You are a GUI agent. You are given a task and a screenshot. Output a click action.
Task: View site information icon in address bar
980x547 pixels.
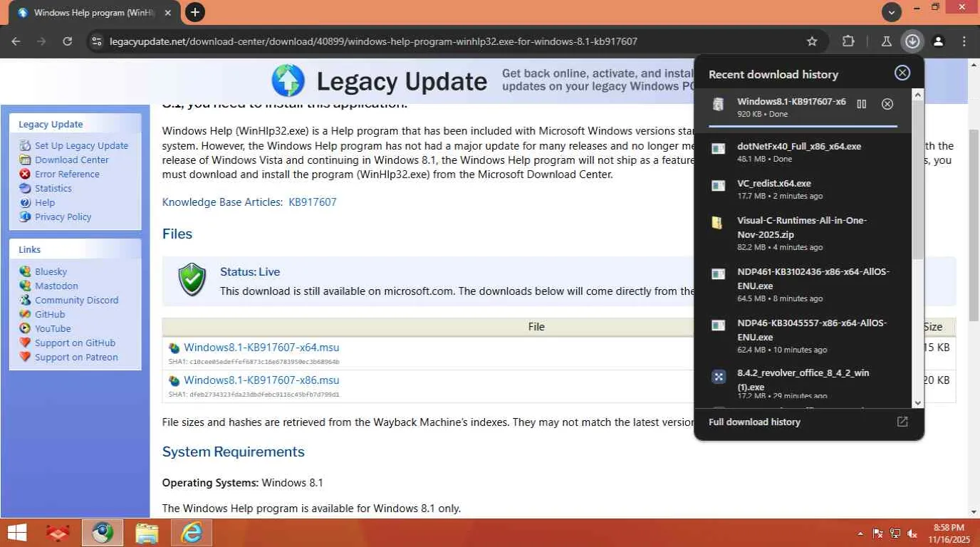[97, 41]
